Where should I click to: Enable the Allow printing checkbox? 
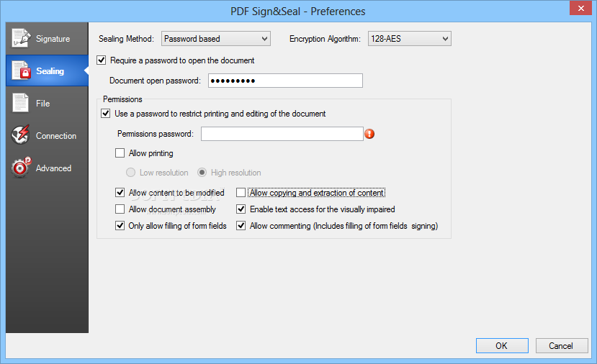coord(120,153)
